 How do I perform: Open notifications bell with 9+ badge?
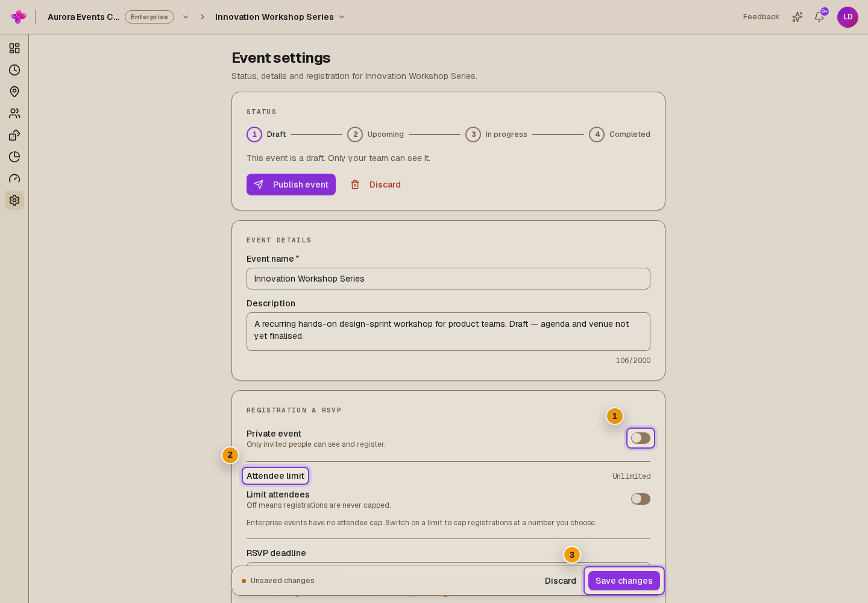[x=819, y=17]
